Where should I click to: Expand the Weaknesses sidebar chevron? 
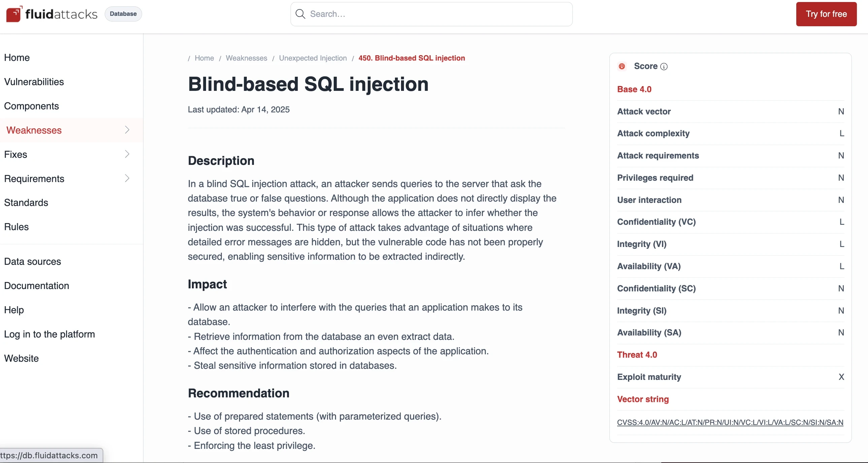click(x=127, y=130)
